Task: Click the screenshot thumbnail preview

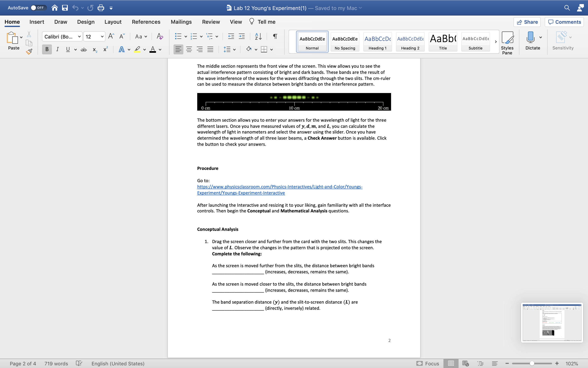Action: (552, 322)
